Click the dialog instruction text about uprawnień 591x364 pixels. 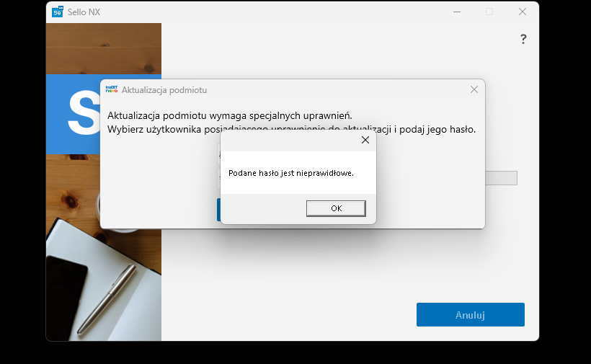coord(229,115)
